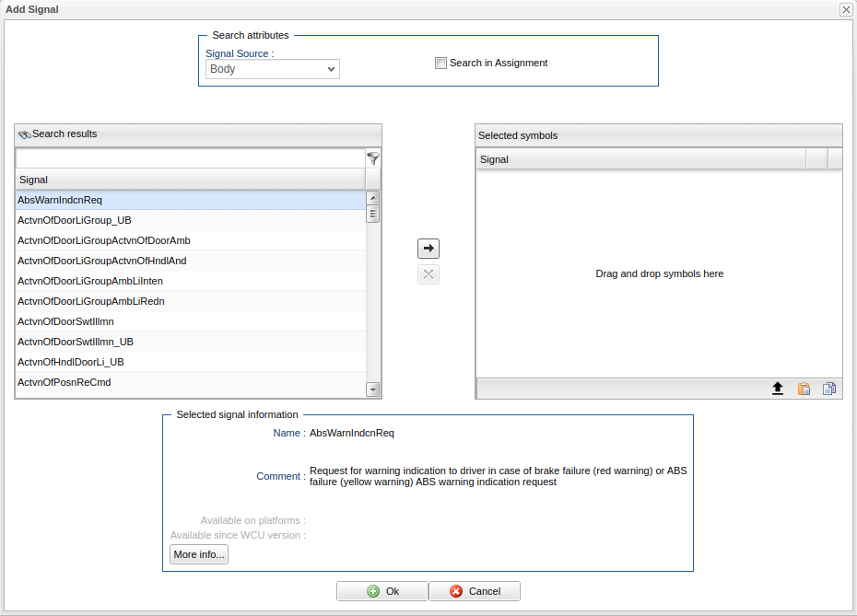Click the upload arrow icon under Selected symbols
Image resolution: width=857 pixels, height=616 pixels.
pos(778,389)
